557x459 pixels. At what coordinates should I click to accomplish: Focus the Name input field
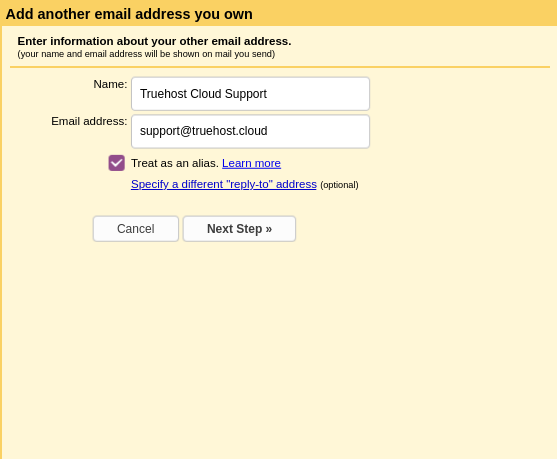click(x=250, y=94)
